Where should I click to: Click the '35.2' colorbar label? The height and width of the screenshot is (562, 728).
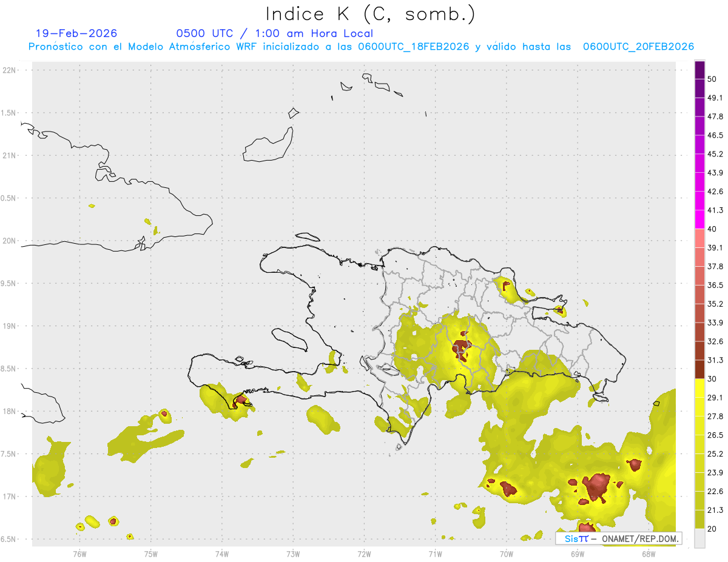[x=715, y=304]
